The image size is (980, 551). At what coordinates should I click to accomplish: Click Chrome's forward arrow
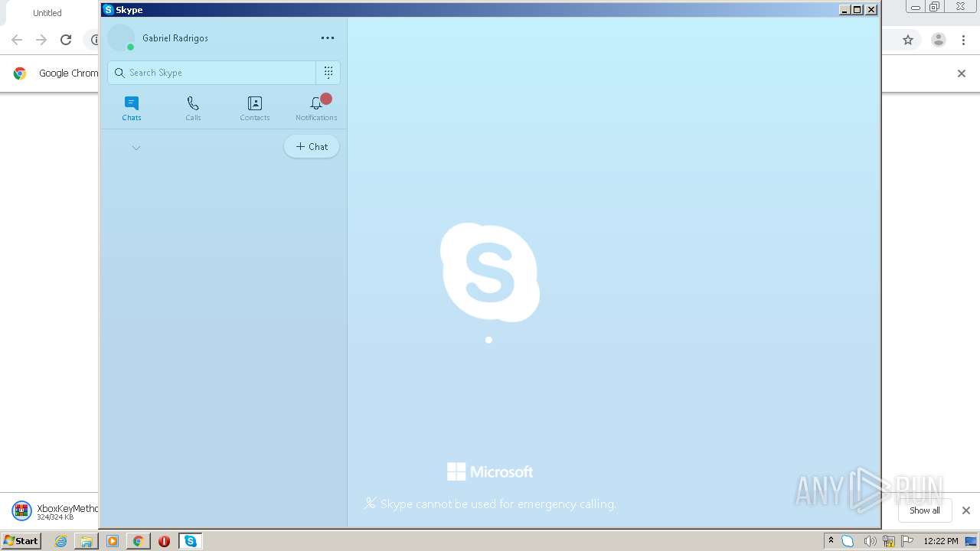click(41, 40)
